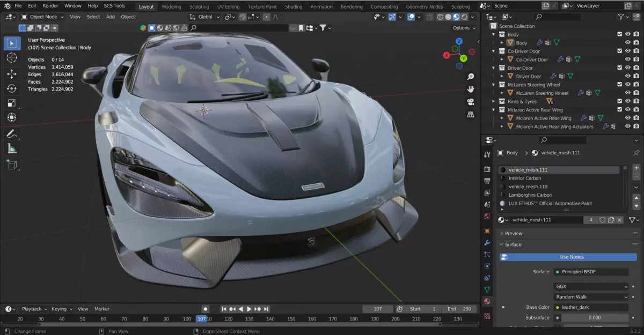Viewport: 644px width, 335px height.
Task: Open the Scene properties tab
Action: [487, 204]
